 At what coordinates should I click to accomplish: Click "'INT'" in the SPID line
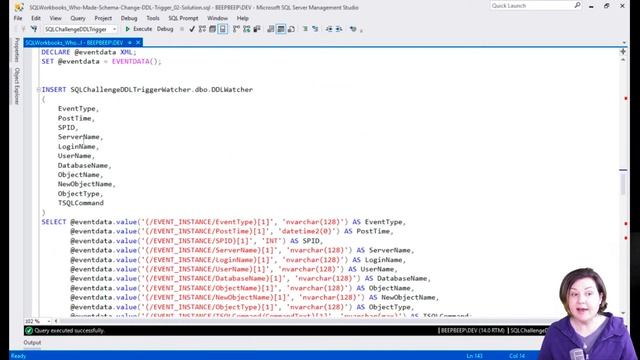click(x=273, y=241)
